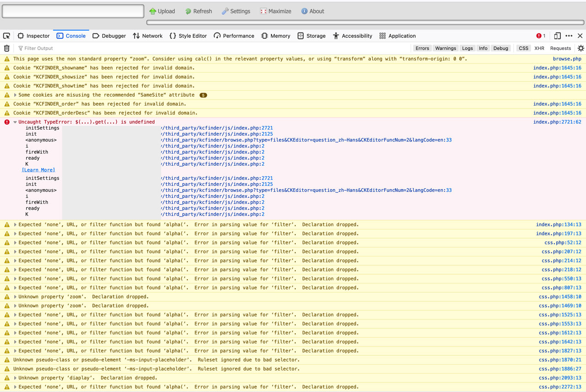Click the empty text field at top left

73,11
